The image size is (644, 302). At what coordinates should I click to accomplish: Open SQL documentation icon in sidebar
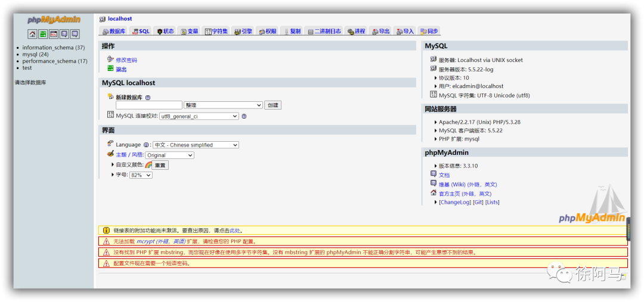click(75, 34)
